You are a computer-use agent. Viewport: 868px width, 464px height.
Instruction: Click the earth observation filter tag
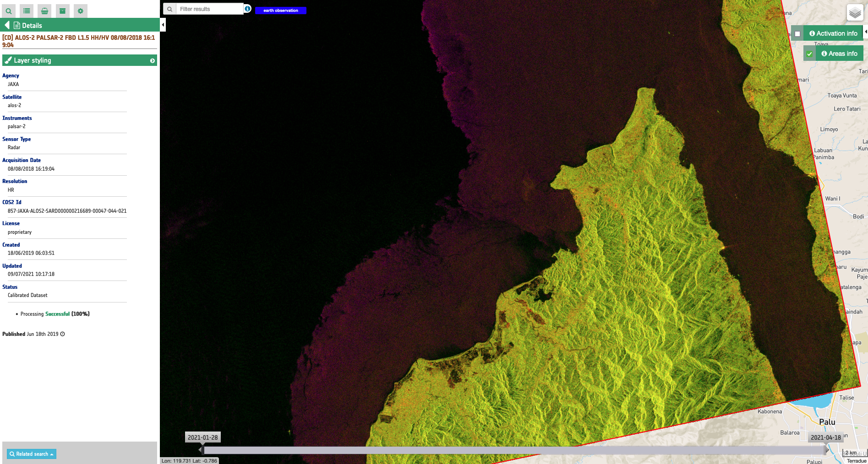(280, 11)
